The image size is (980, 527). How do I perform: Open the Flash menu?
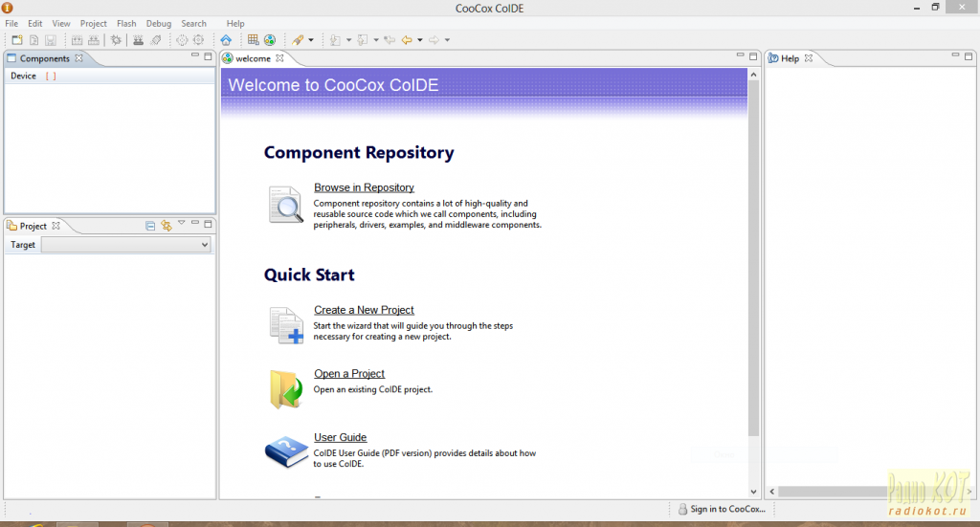tap(126, 23)
